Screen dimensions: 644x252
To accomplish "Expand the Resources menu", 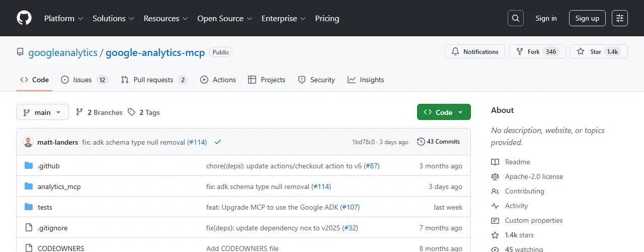I will pos(166,18).
